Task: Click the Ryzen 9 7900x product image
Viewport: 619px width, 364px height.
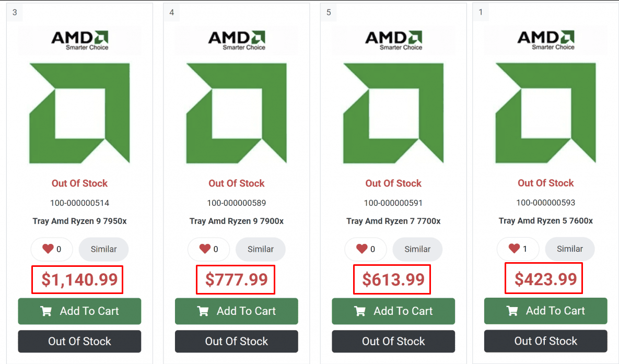Action: tap(236, 113)
